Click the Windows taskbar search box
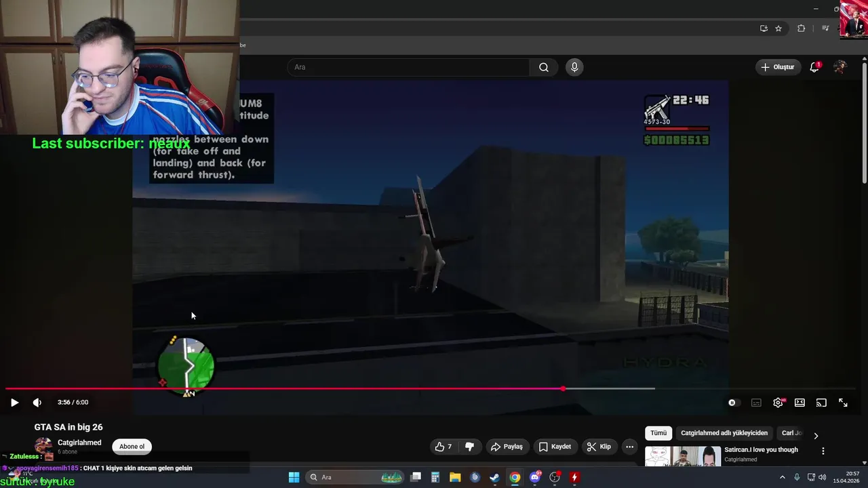 coord(356,477)
